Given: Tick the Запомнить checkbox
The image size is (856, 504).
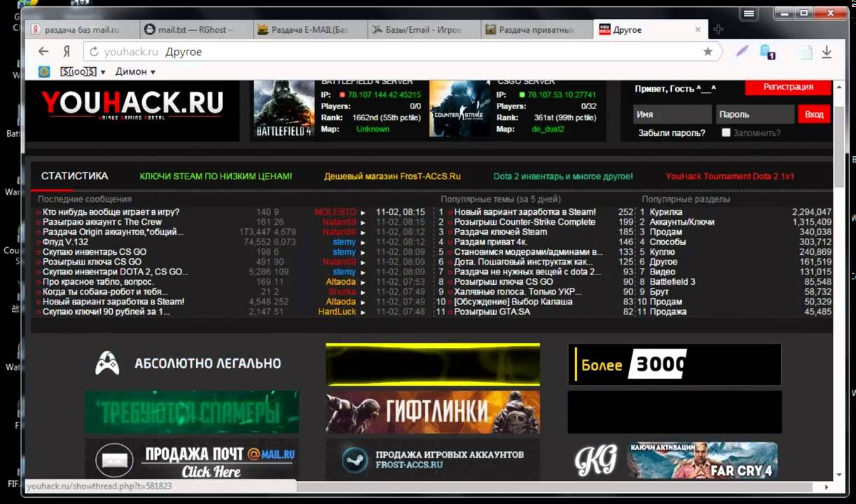Looking at the screenshot, I should click(x=726, y=132).
